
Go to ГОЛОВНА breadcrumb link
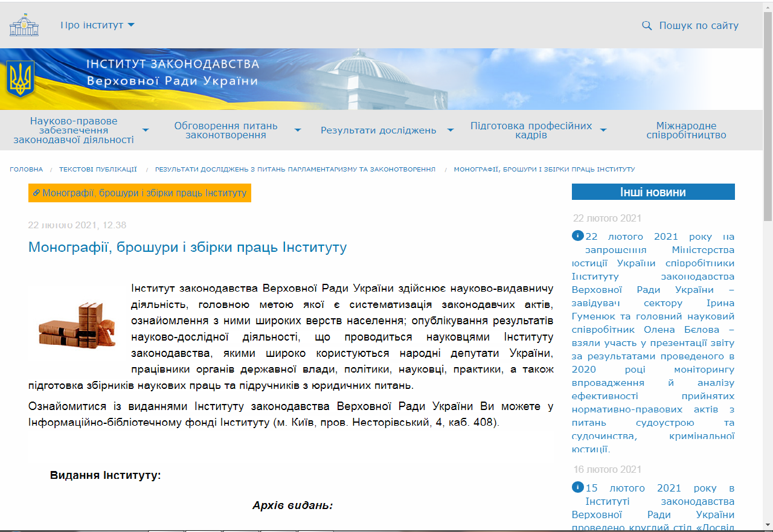coord(27,170)
